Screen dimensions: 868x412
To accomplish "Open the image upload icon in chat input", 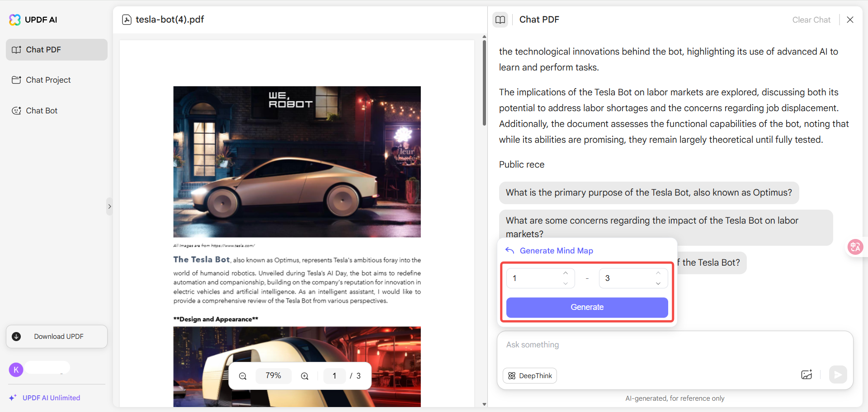I will click(x=807, y=375).
